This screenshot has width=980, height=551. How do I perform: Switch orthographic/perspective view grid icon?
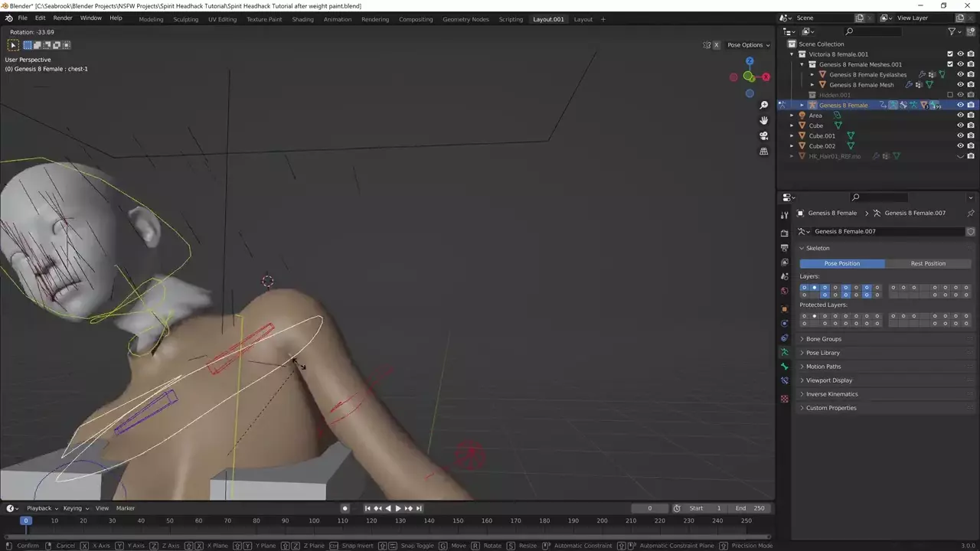pos(763,152)
